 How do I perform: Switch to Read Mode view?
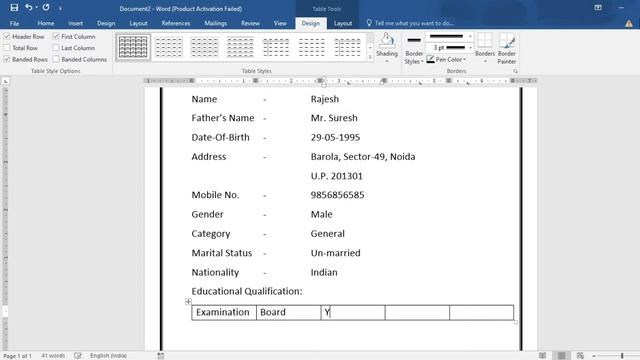click(542, 356)
